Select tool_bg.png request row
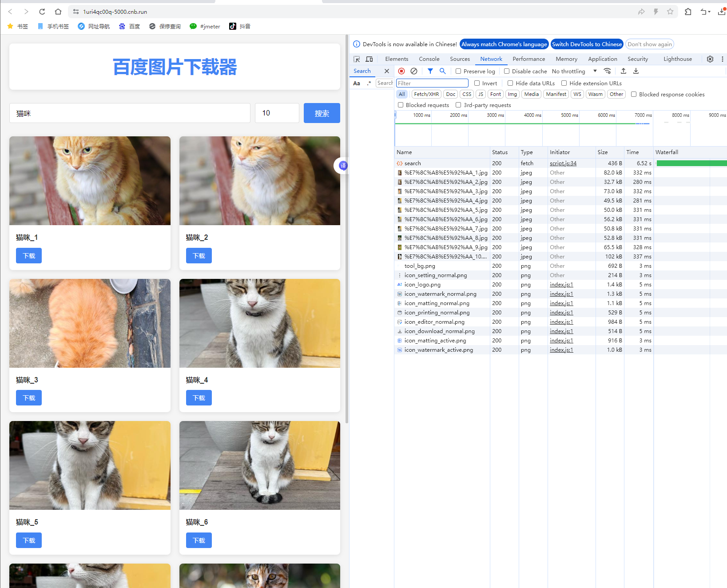 (560, 266)
